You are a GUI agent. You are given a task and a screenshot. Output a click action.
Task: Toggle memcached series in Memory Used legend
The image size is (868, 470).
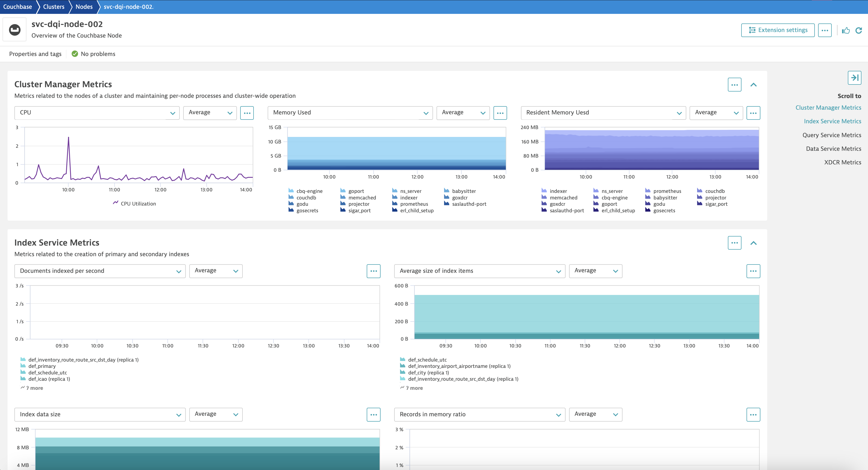(362, 198)
